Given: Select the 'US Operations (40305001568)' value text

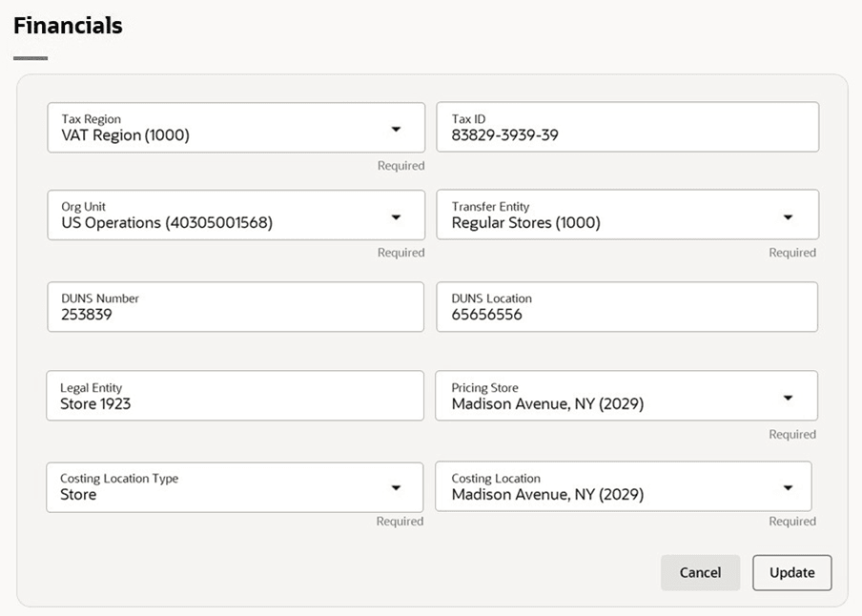Looking at the screenshot, I should 167,223.
